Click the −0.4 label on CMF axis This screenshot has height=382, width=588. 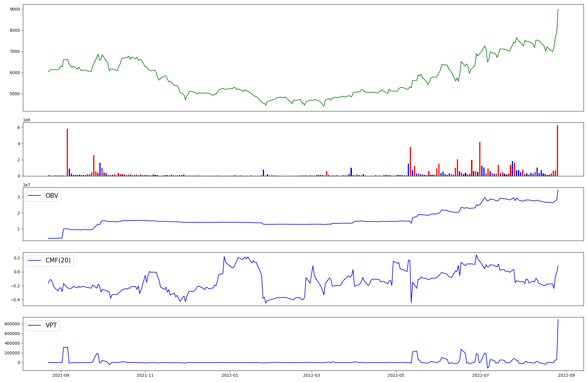click(15, 300)
